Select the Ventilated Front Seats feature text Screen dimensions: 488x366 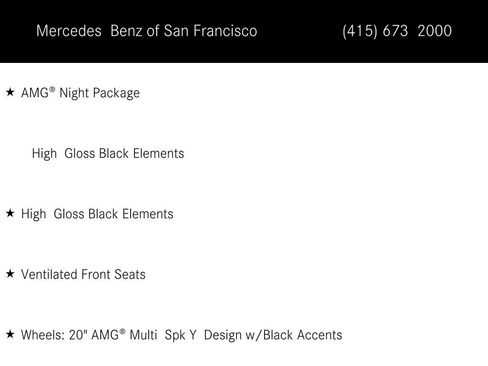click(x=83, y=274)
